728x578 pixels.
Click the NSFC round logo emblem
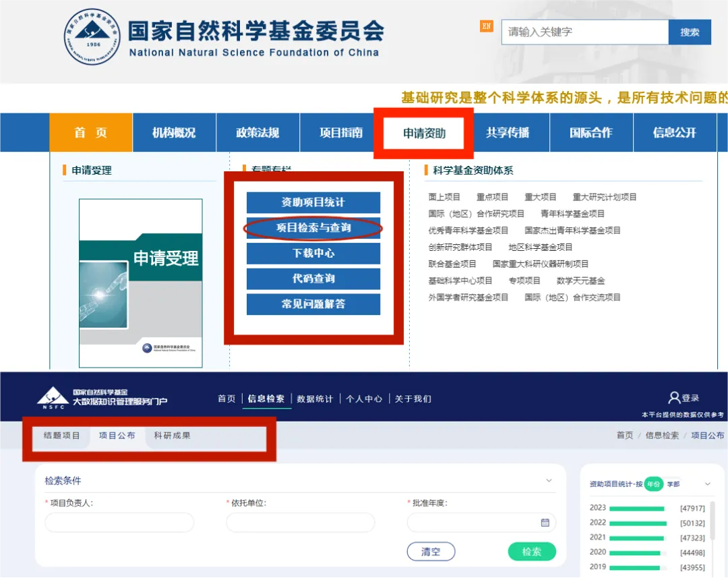(92, 36)
